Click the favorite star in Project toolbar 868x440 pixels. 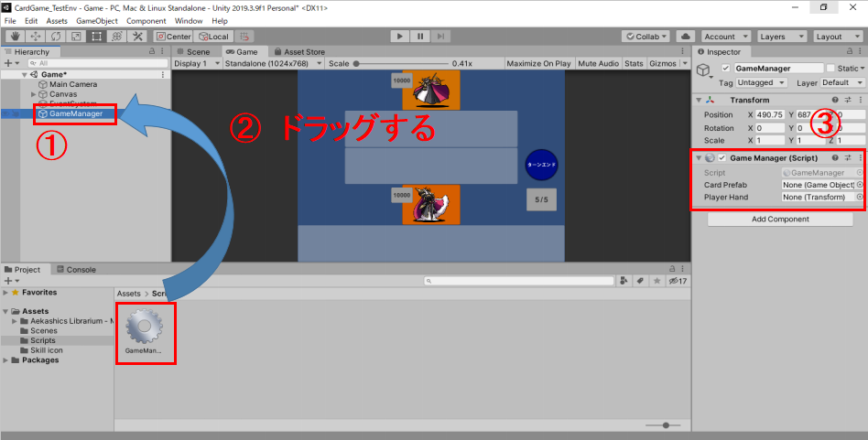[657, 282]
